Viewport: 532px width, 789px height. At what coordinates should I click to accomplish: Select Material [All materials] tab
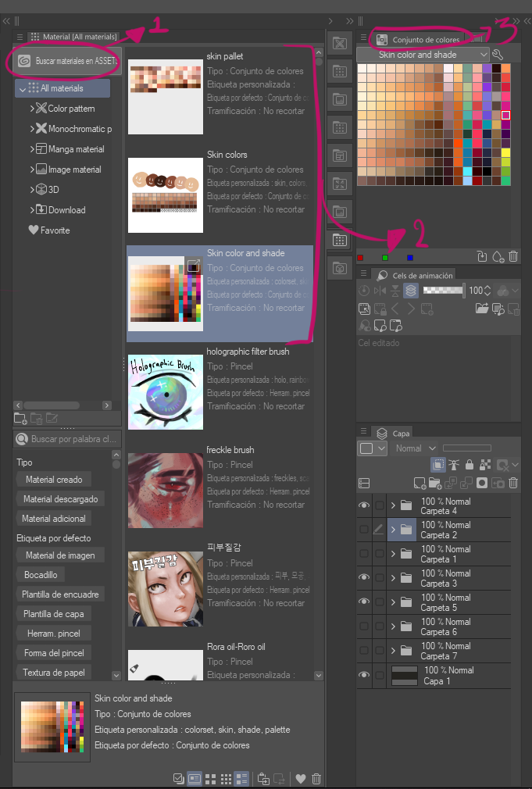pos(74,37)
